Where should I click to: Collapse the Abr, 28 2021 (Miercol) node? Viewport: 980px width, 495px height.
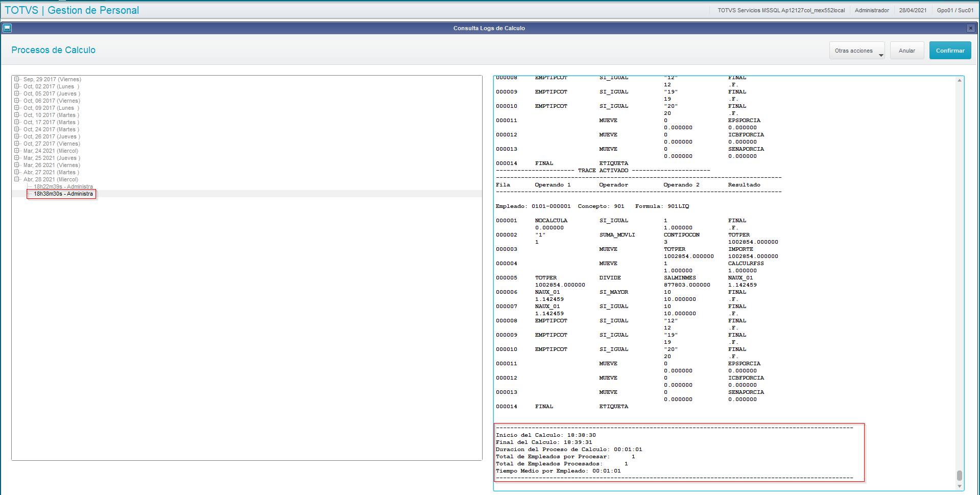coord(17,179)
